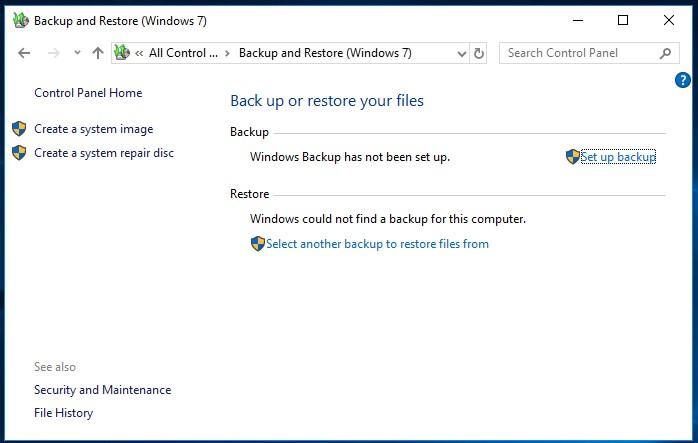Click the Set up backup link
The image size is (698, 443).
[618, 157]
